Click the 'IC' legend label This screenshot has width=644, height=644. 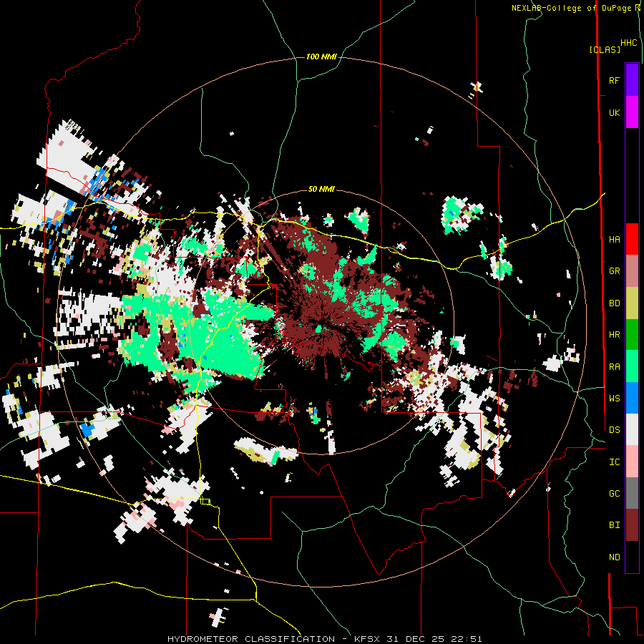coord(614,462)
